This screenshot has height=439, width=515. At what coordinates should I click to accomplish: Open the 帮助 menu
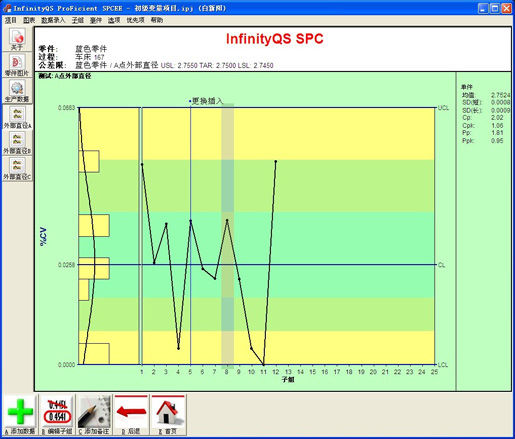157,20
